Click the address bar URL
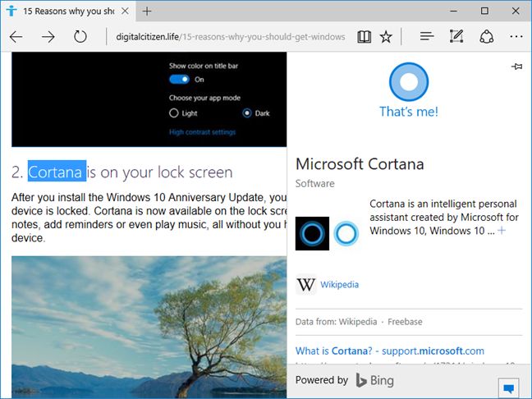The width and height of the screenshot is (532, 399). 231,37
